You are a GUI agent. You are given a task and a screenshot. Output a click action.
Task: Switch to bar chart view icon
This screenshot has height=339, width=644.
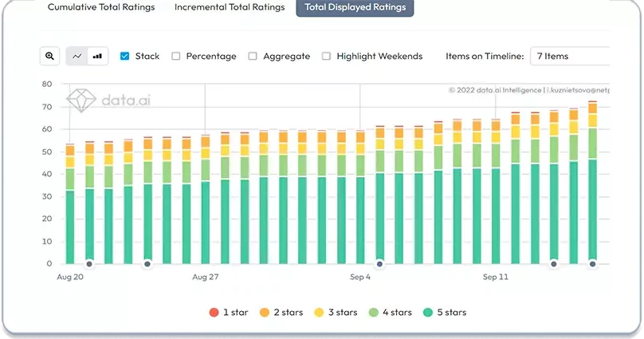(98, 56)
